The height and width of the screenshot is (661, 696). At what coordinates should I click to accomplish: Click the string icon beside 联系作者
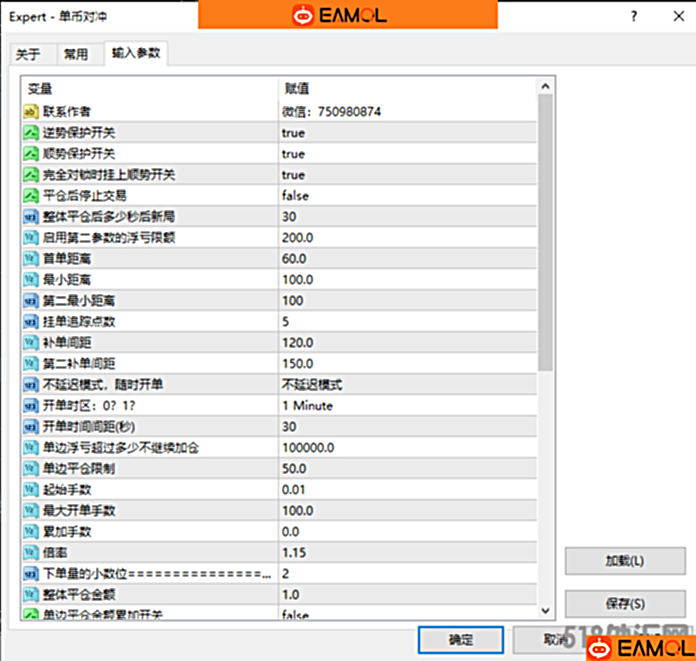(x=31, y=111)
